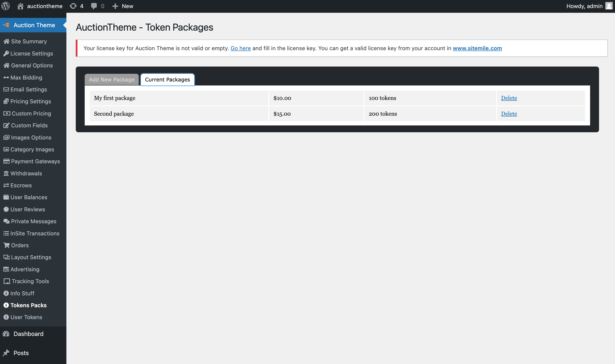
Task: Click the Advertising ad icon
Action: pos(6,269)
